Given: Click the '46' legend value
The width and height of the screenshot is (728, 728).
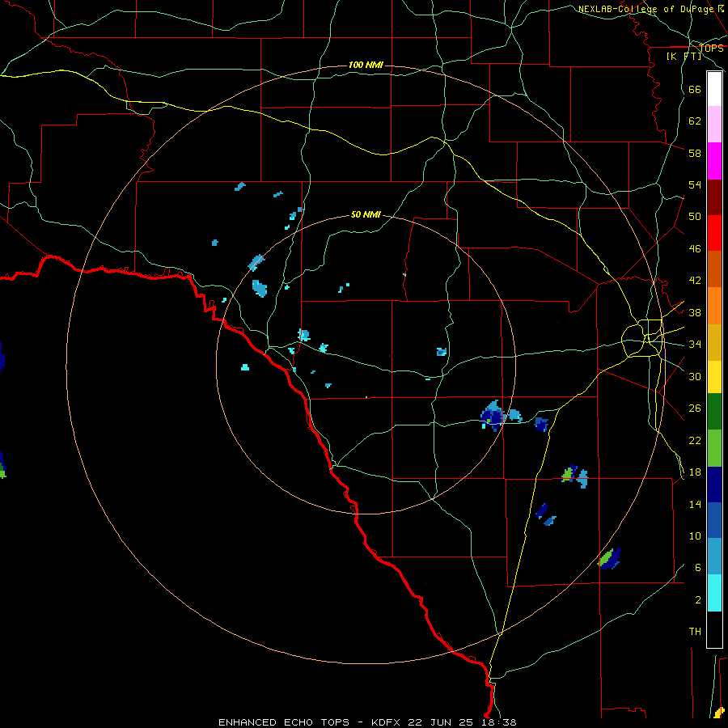Looking at the screenshot, I should pyautogui.click(x=695, y=249).
